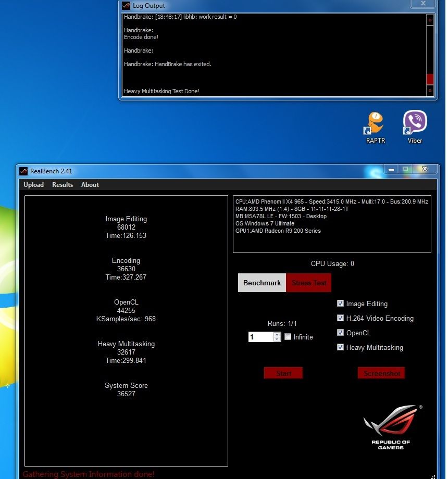
Task: Click the 'MB:M5A78L LE' motherboard info line
Action: (281, 216)
